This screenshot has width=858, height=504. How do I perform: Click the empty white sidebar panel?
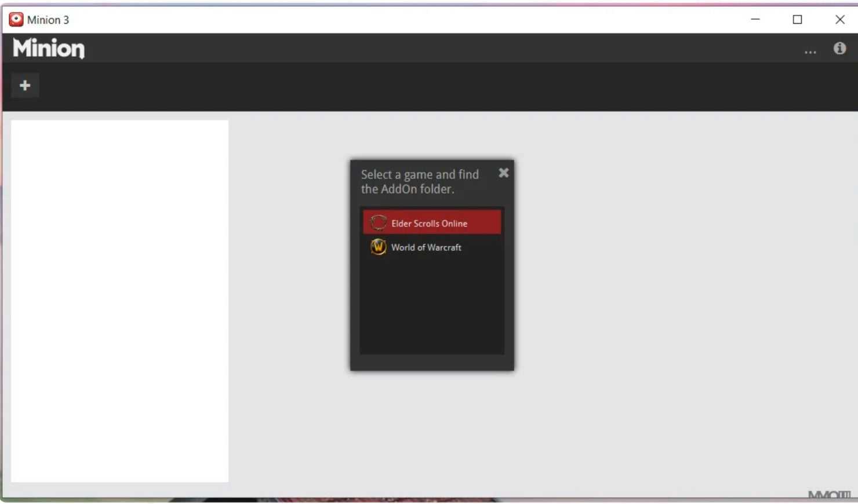(119, 301)
